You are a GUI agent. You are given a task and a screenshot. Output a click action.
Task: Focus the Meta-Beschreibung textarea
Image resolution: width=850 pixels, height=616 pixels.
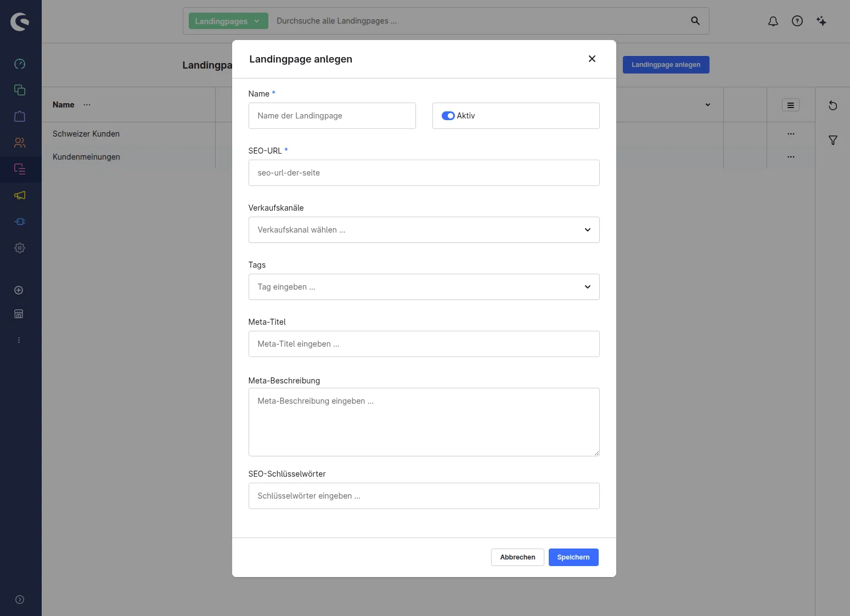[424, 422]
